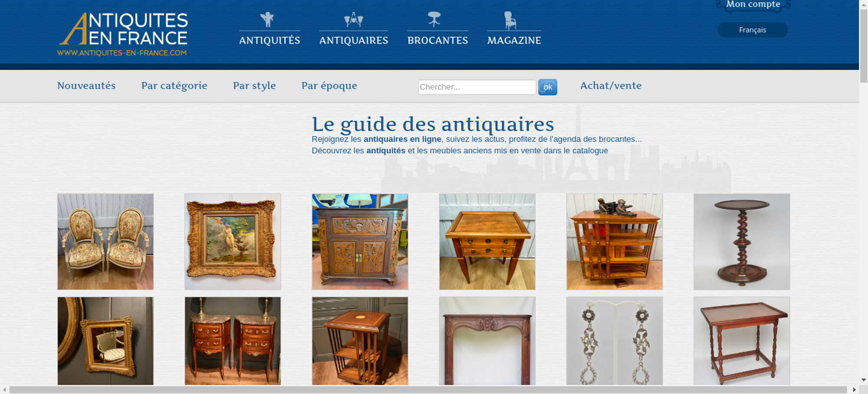Open the drop earrings thumbnail
Screen dimensions: 868x394
615,341
